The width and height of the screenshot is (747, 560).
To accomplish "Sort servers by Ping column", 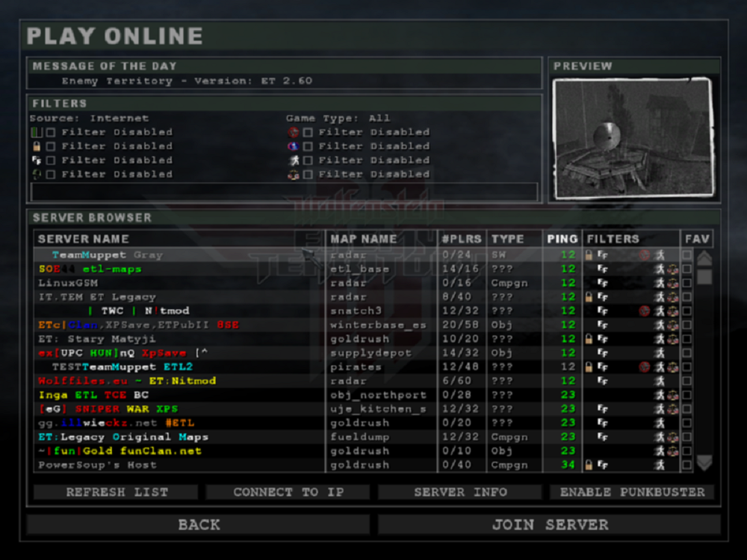I will (562, 239).
